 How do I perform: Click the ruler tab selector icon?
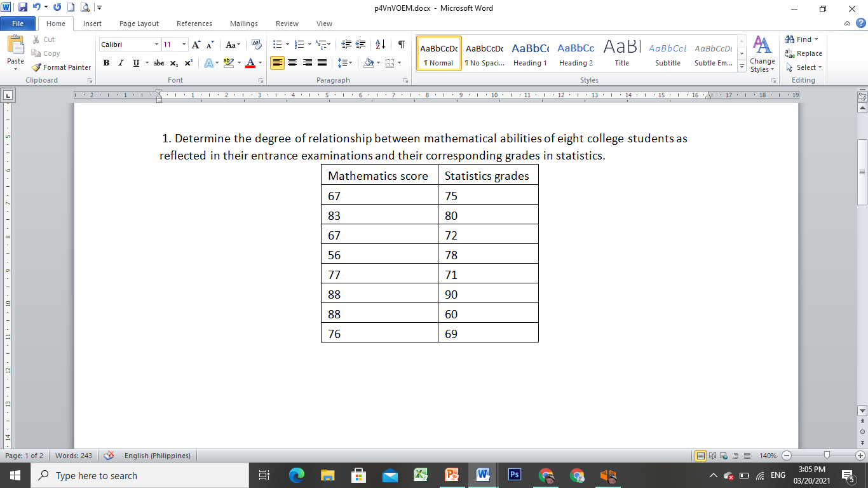pyautogui.click(x=8, y=96)
